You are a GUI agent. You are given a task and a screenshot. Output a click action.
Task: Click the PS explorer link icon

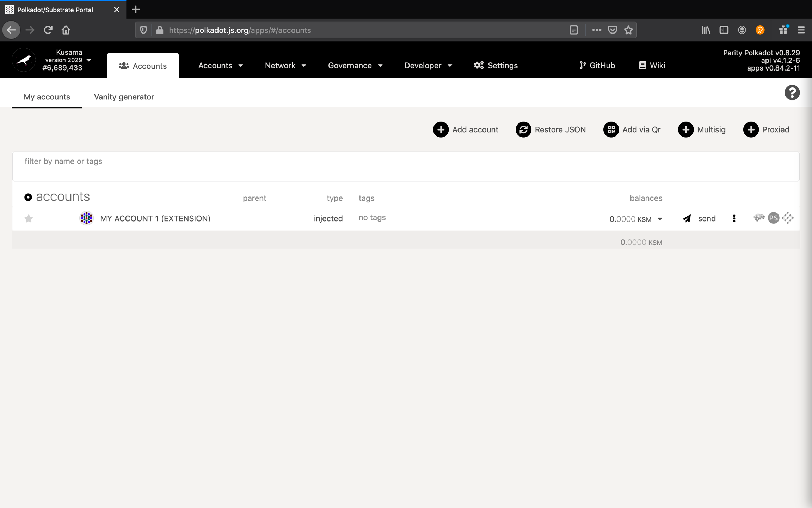coord(773,218)
